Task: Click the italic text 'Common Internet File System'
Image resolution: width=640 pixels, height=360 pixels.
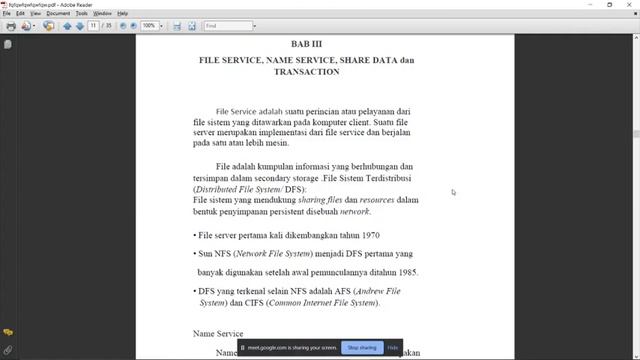Action: (x=322, y=303)
